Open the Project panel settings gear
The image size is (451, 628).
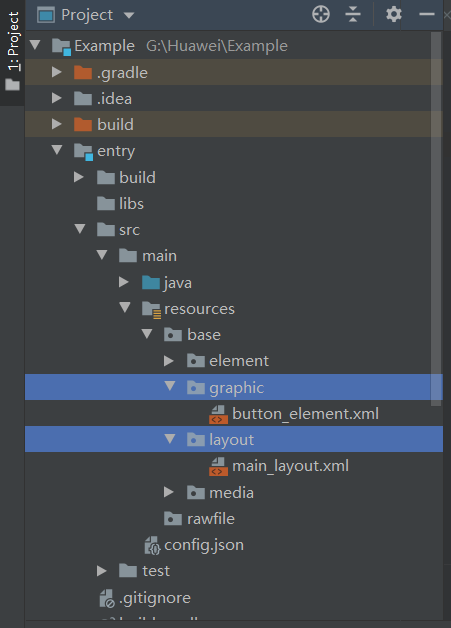[x=394, y=14]
